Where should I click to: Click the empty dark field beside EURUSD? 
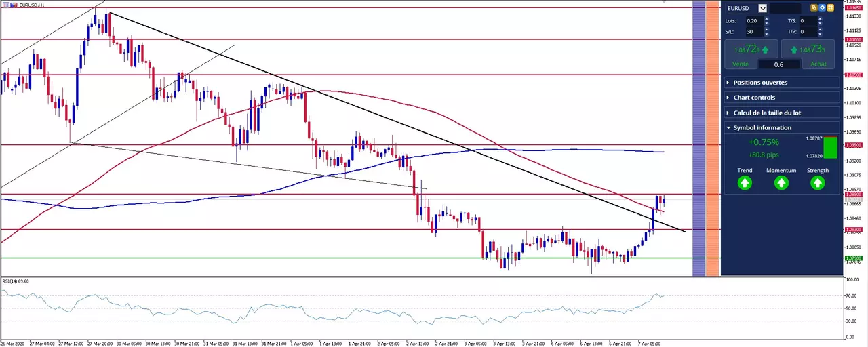coord(785,8)
